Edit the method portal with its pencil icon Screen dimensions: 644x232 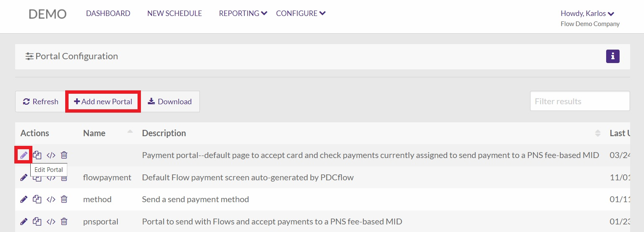pyautogui.click(x=24, y=199)
